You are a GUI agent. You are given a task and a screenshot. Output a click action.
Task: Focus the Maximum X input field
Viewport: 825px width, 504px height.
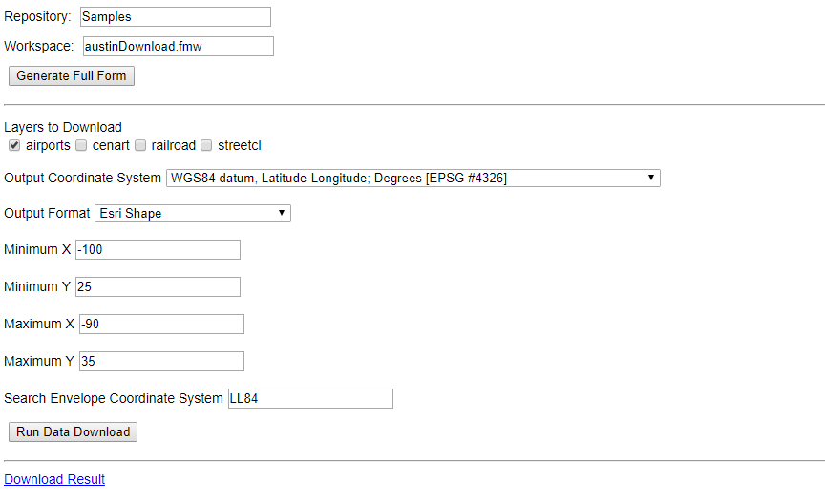tap(161, 325)
